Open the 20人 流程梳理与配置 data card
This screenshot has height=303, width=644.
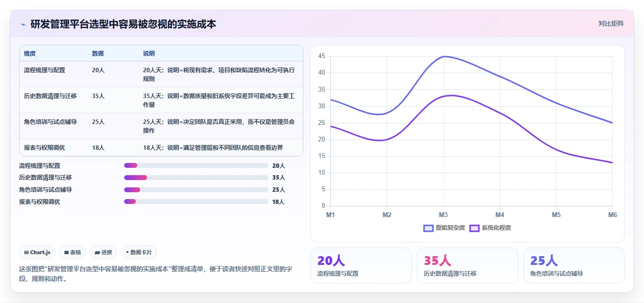361,265
